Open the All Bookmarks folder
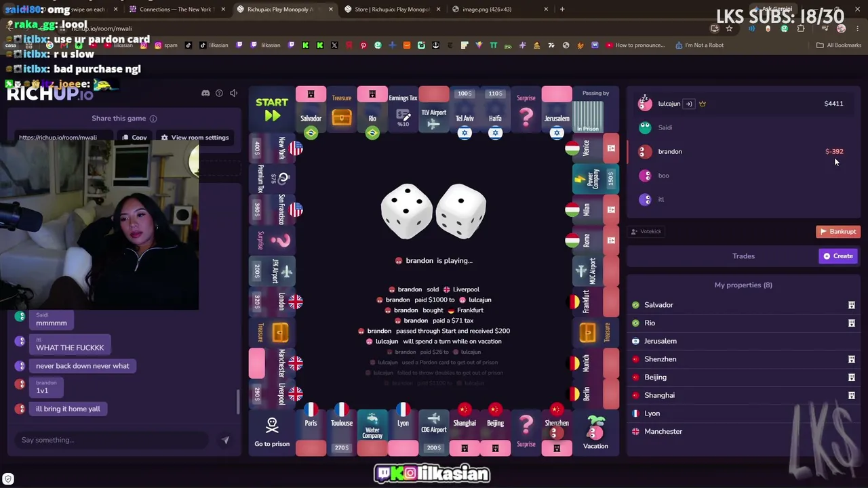This screenshot has width=868, height=488. click(x=839, y=45)
